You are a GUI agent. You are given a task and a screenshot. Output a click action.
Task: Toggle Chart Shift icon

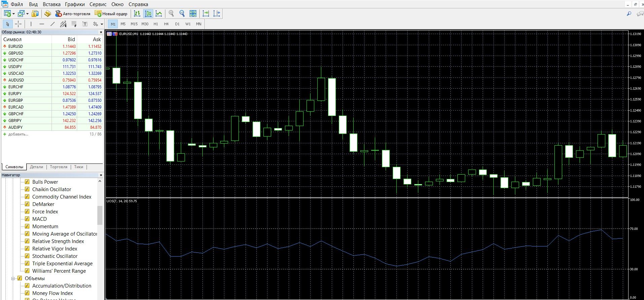(x=217, y=13)
